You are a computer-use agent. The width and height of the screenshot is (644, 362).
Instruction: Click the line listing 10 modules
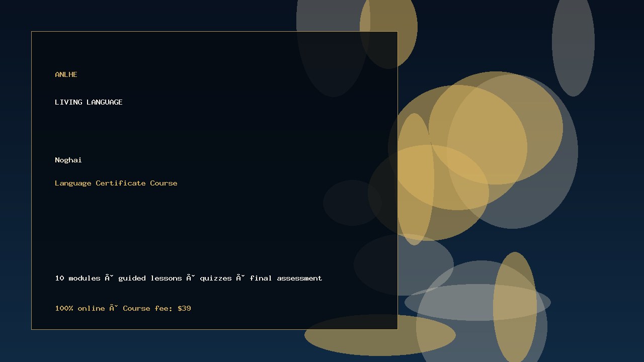pos(189,278)
